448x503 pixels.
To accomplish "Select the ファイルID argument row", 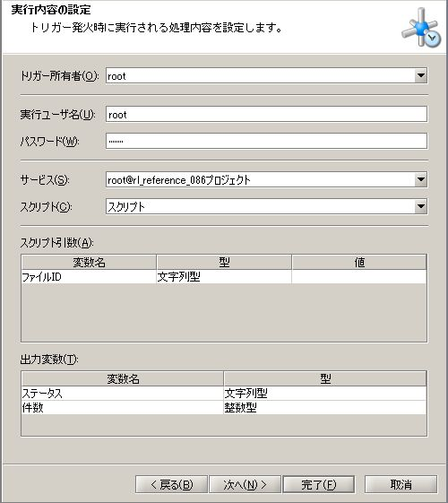I will pos(224,276).
